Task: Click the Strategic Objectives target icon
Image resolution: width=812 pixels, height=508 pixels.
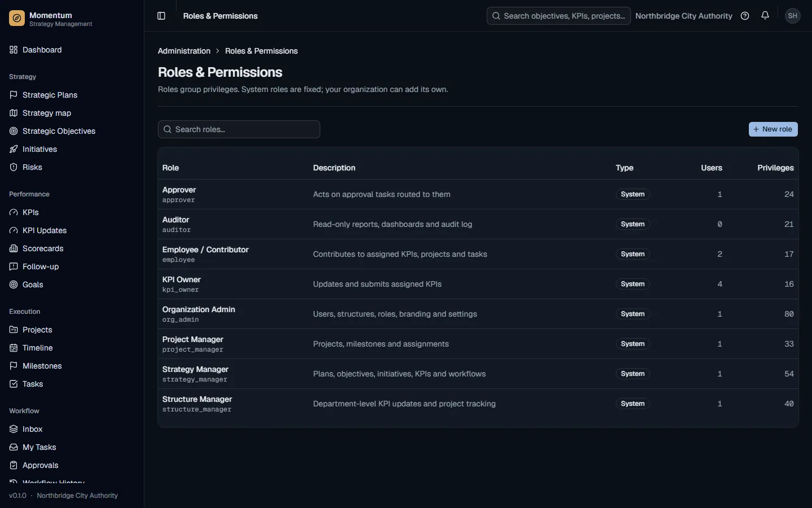Action: pos(14,131)
